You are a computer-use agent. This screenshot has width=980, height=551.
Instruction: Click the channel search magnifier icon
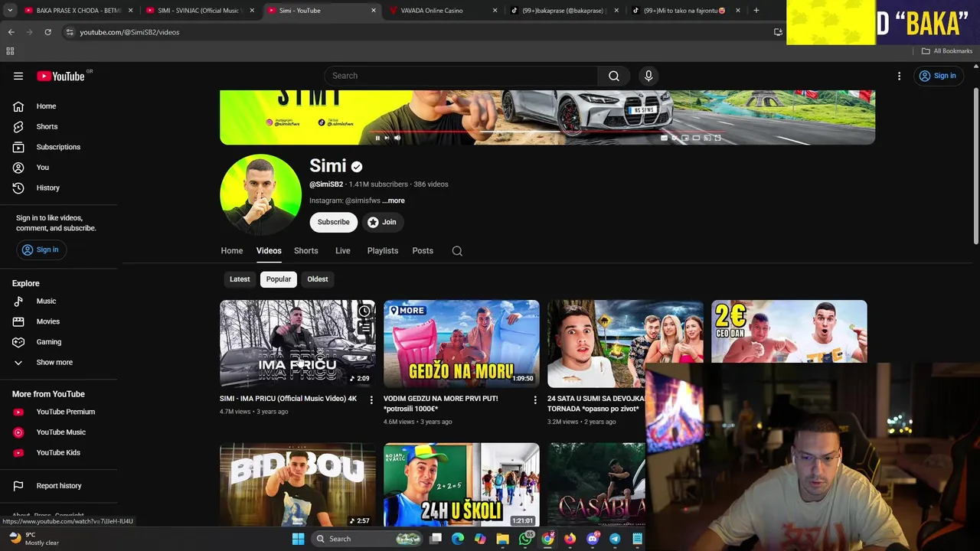457,251
